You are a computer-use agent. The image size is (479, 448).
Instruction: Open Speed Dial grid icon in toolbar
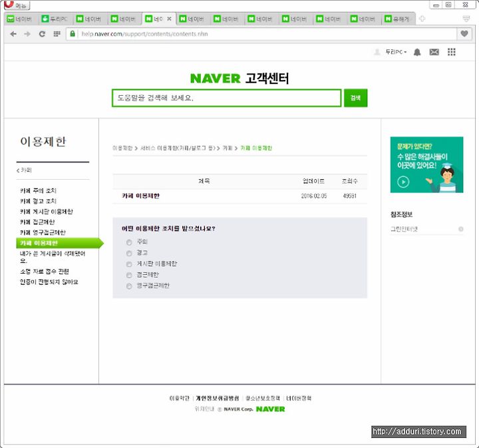pos(57,34)
